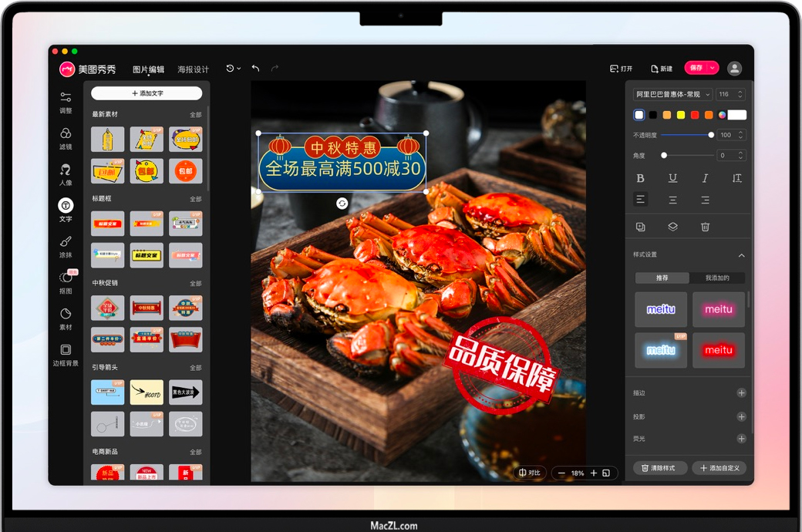This screenshot has height=532, width=802.
Task: Click the 美图秀秀 logo
Action: click(88, 69)
